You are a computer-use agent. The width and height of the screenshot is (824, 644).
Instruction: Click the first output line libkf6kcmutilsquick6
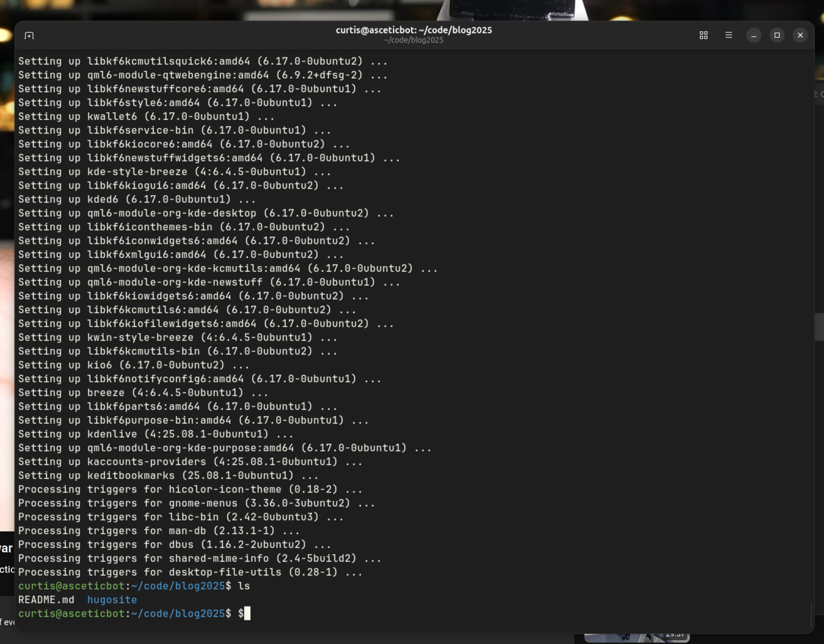point(203,61)
